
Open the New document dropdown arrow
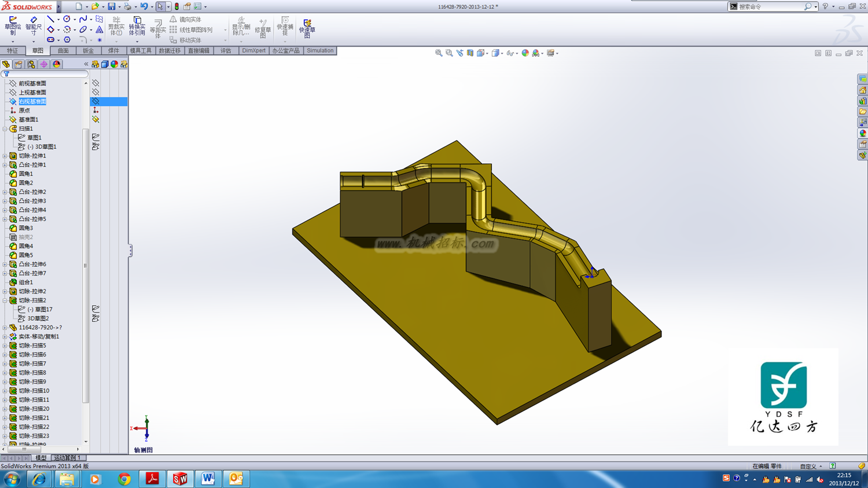(x=87, y=7)
